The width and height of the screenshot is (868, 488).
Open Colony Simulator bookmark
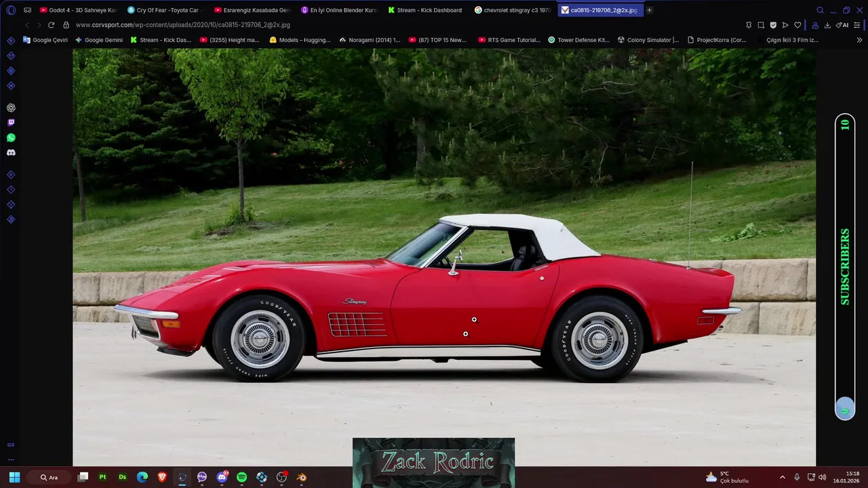pos(648,40)
